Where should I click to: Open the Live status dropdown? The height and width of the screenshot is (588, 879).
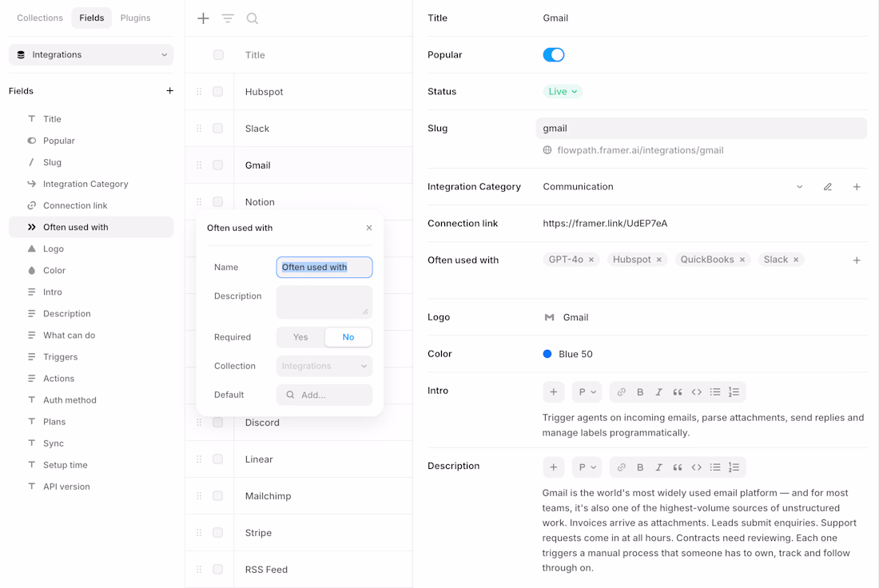tap(563, 91)
